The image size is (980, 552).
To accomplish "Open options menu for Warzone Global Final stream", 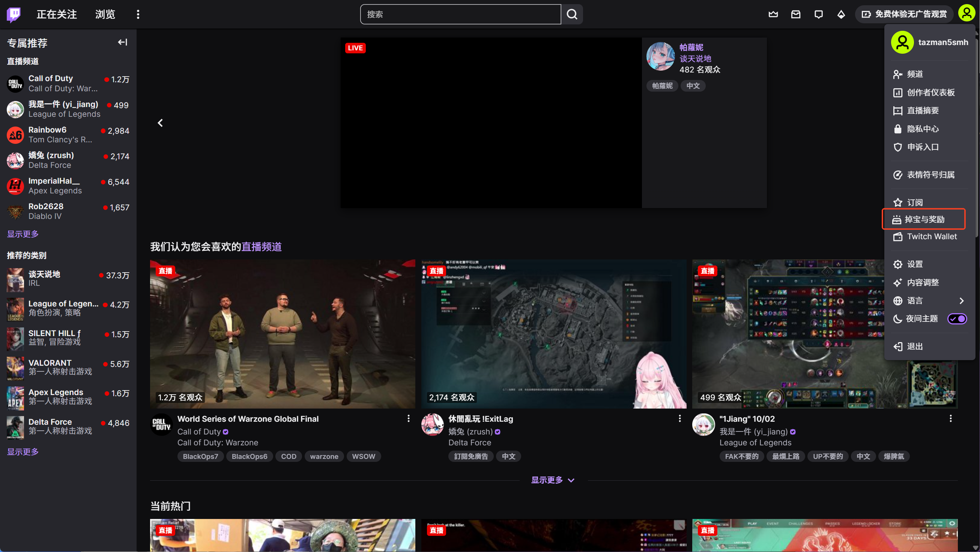I will click(409, 418).
